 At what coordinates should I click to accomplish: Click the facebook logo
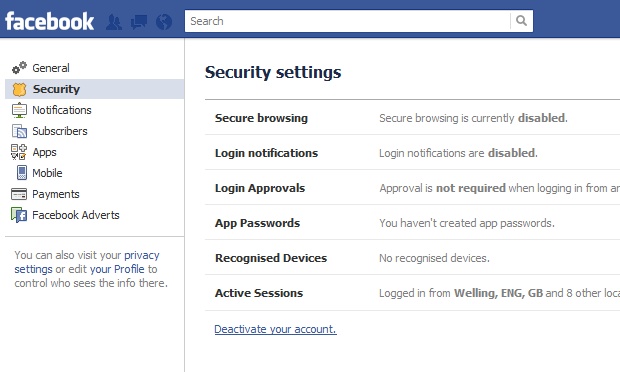49,21
